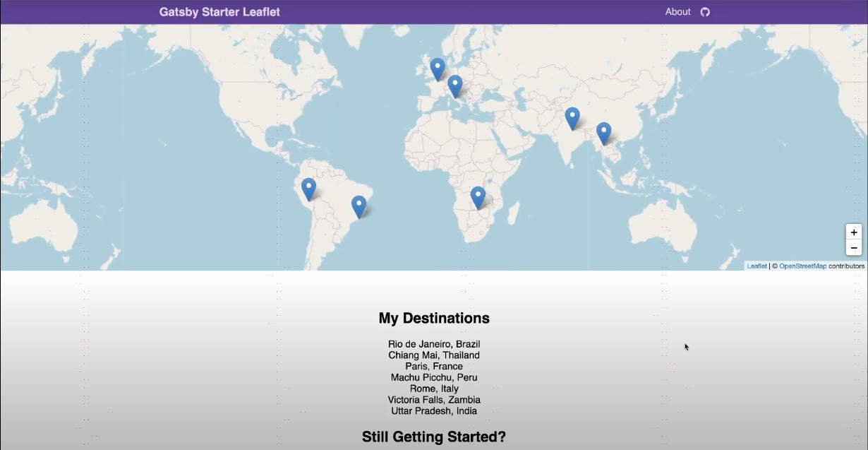Open the About page
The height and width of the screenshot is (450, 868).
[677, 11]
